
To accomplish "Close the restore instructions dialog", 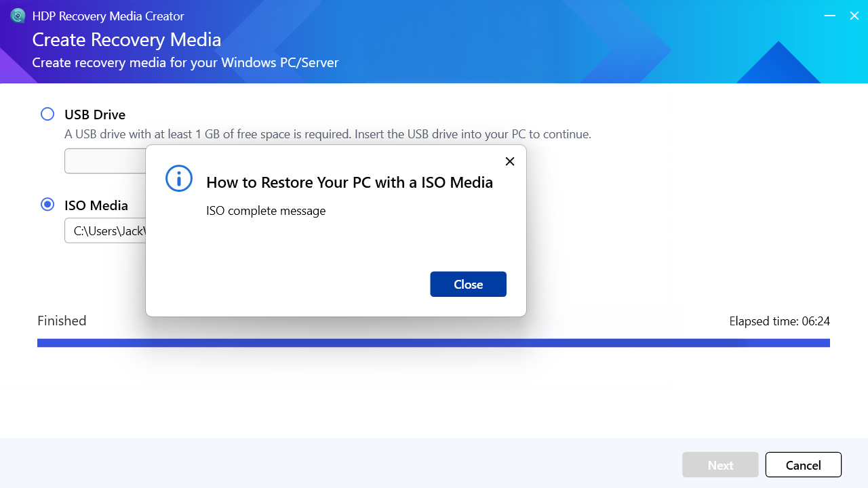I will tap(468, 284).
